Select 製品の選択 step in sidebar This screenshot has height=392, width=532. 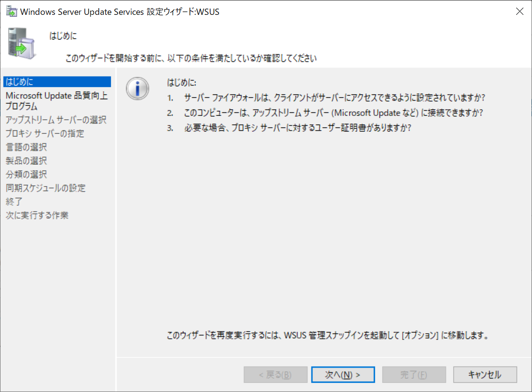point(26,160)
